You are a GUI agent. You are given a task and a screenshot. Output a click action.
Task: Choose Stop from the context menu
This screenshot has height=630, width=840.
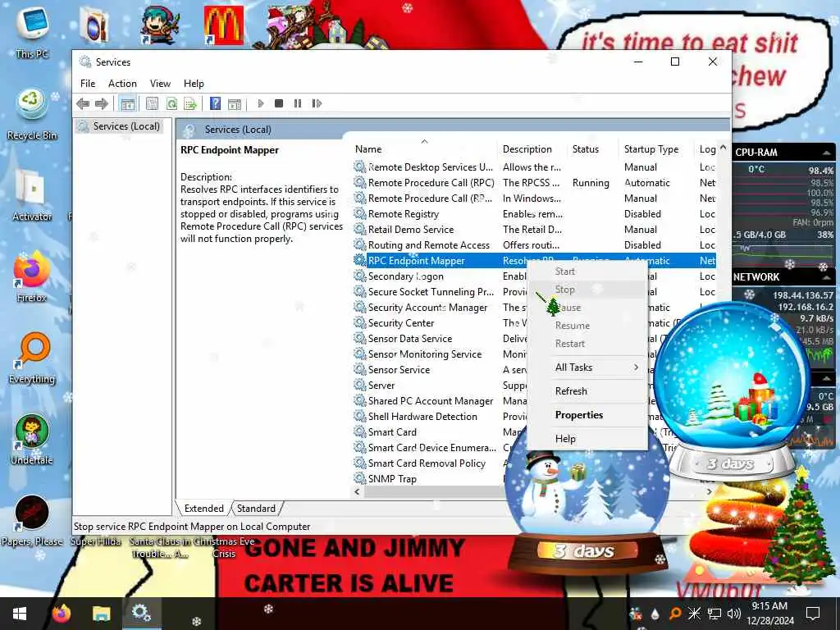[587, 290]
